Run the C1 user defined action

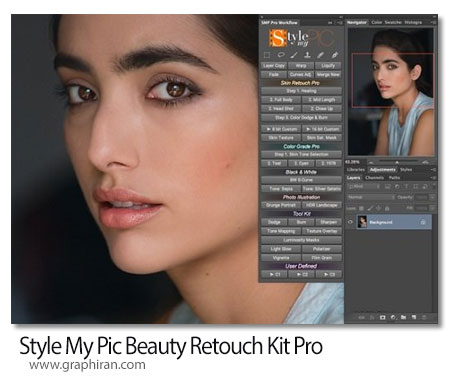pos(274,274)
